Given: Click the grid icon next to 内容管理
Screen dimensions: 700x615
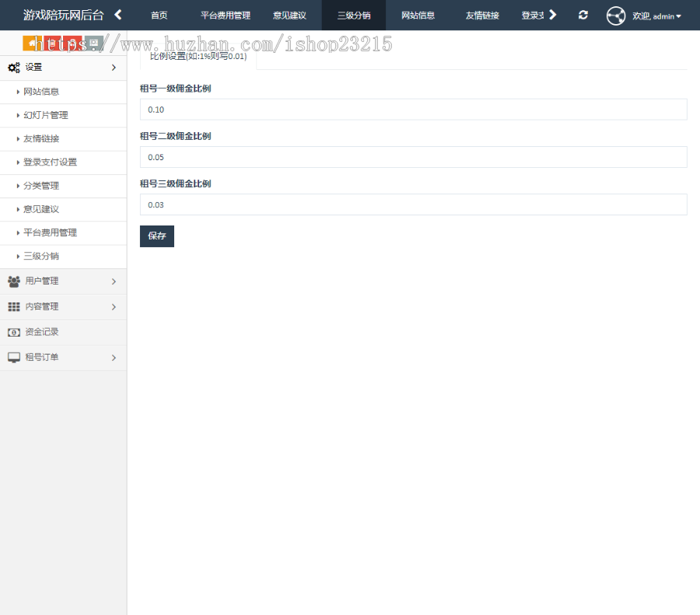Looking at the screenshot, I should coord(14,306).
